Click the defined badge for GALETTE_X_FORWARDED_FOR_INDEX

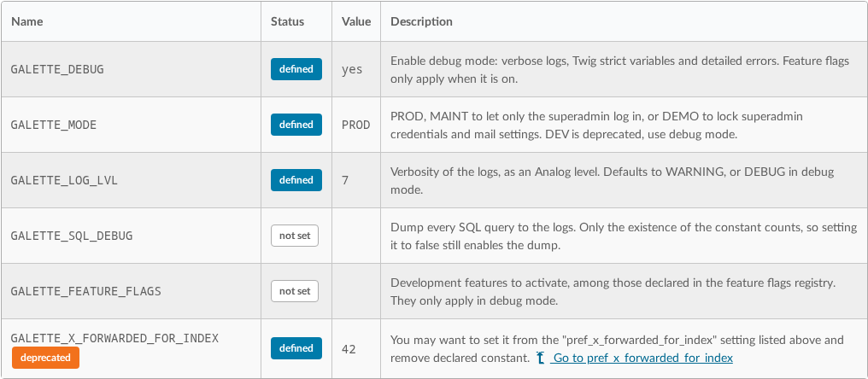296,348
